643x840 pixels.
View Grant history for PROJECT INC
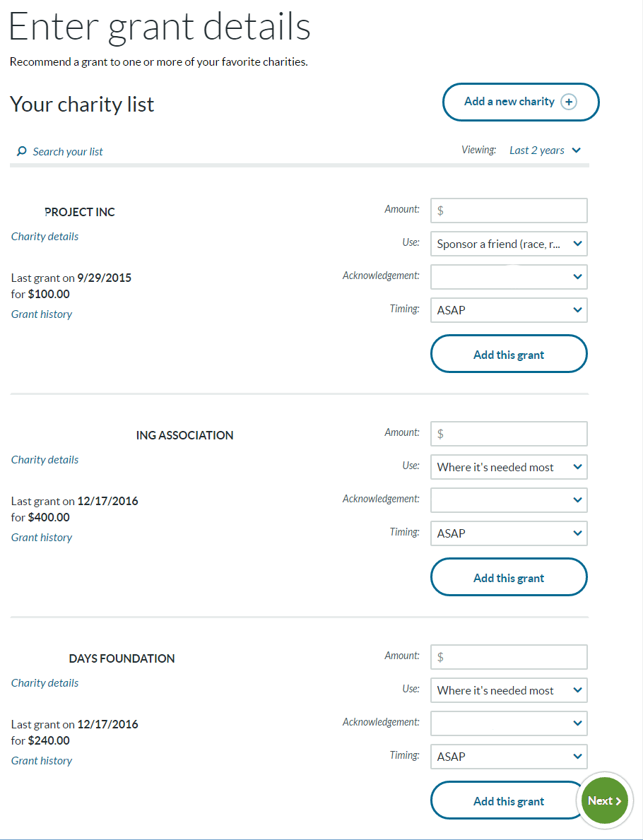point(42,314)
